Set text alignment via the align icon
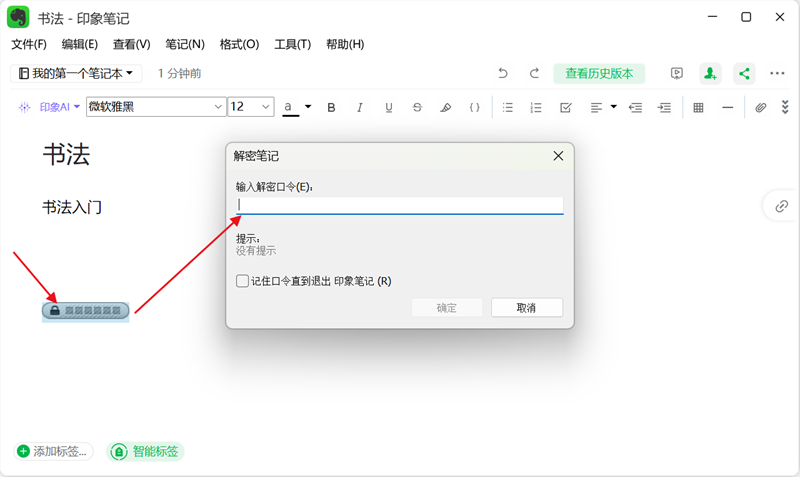Viewport: 800px width, 477px height. 596,107
